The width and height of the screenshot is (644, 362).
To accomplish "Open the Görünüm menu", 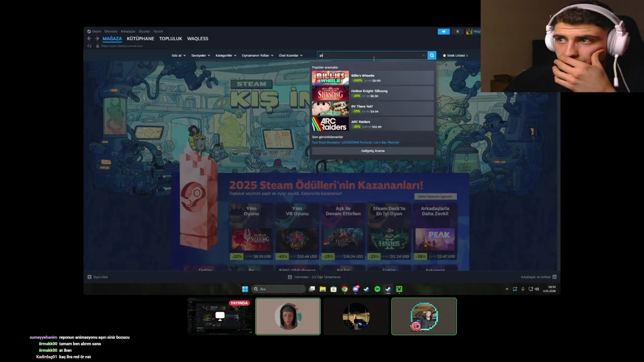I will click(111, 31).
